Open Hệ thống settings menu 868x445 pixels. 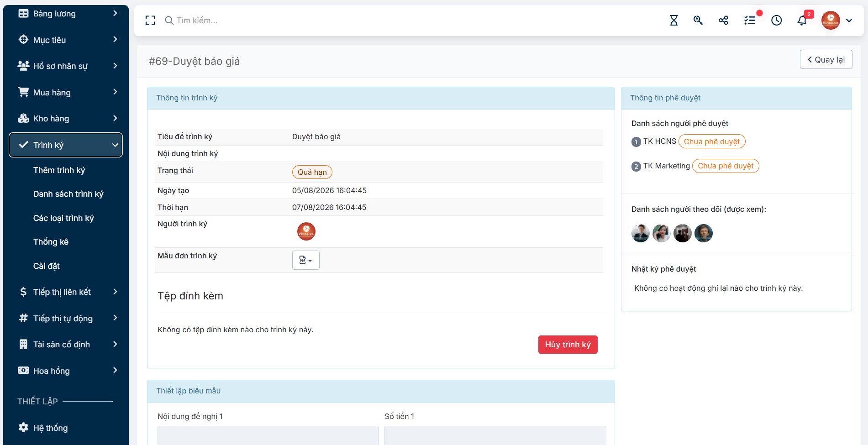click(x=66, y=428)
